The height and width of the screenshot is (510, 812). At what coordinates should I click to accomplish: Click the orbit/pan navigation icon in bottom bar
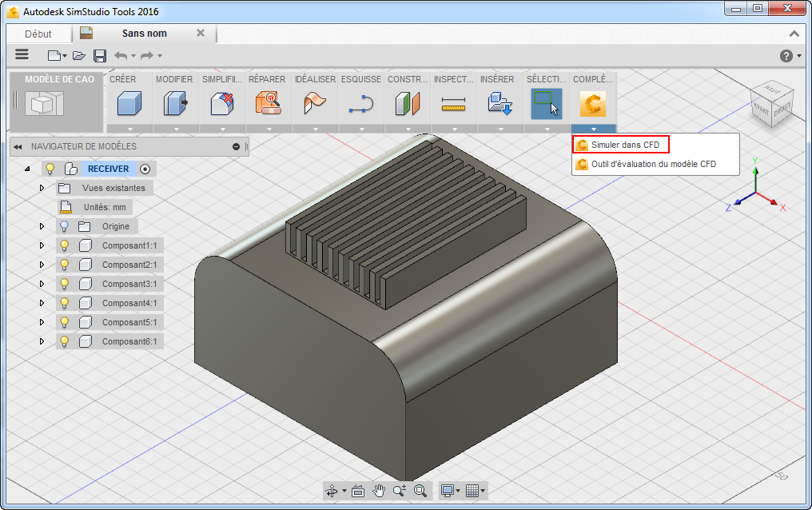point(332,490)
